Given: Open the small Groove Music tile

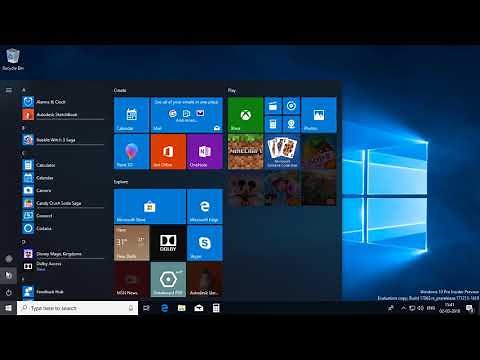Looking at the screenshot, I should coord(291,106).
